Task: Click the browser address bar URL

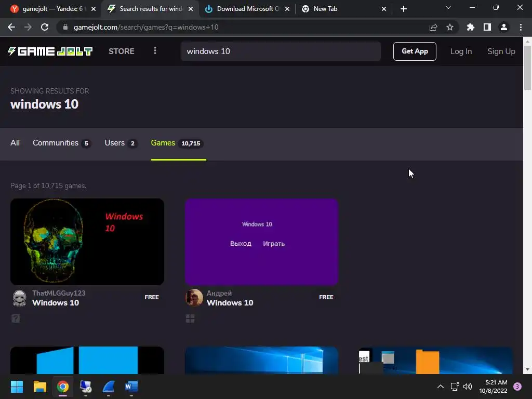Action: [x=146, y=27]
